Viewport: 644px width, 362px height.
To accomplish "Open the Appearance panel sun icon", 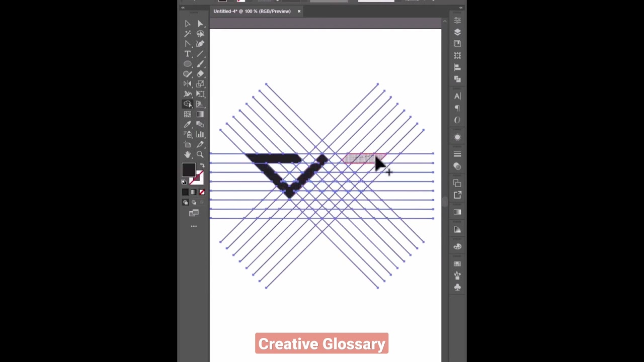I will (457, 137).
